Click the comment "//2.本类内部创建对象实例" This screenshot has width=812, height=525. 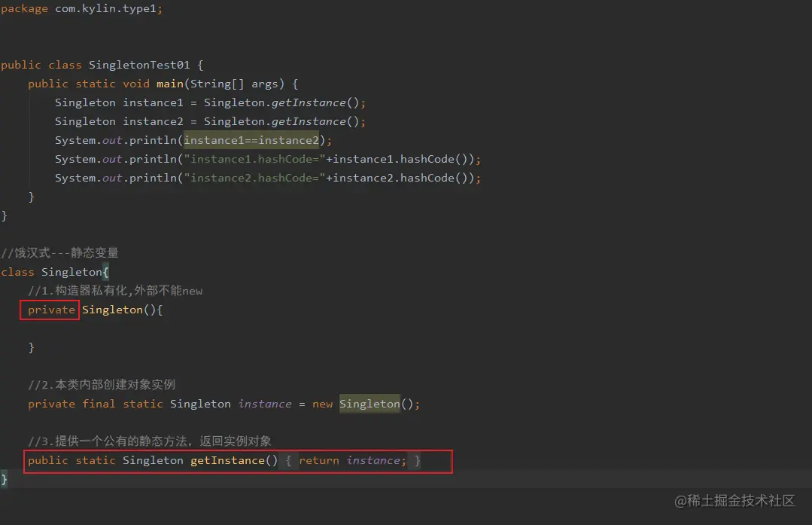click(x=102, y=385)
